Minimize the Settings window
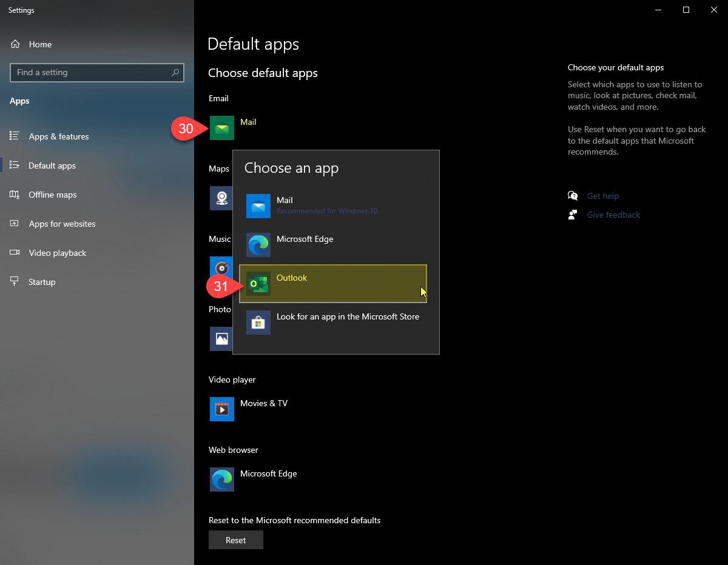Screen dimensions: 728x565 click(x=658, y=10)
